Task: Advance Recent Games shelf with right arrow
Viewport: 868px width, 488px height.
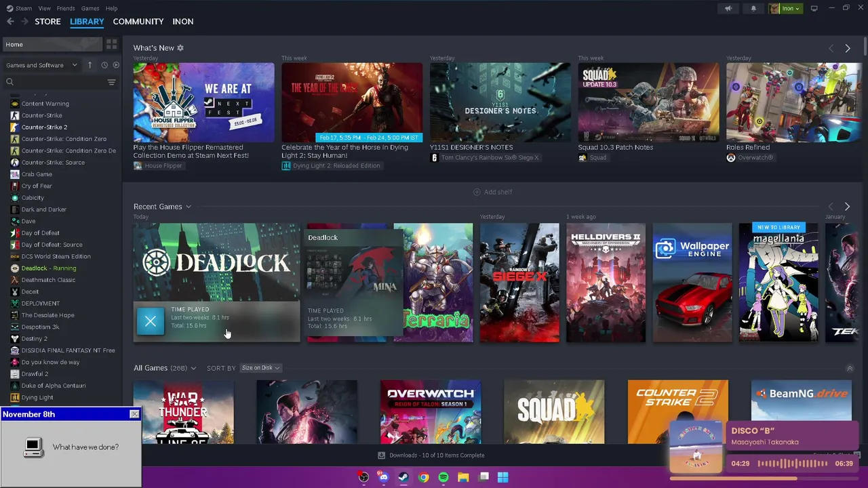Action: click(847, 206)
